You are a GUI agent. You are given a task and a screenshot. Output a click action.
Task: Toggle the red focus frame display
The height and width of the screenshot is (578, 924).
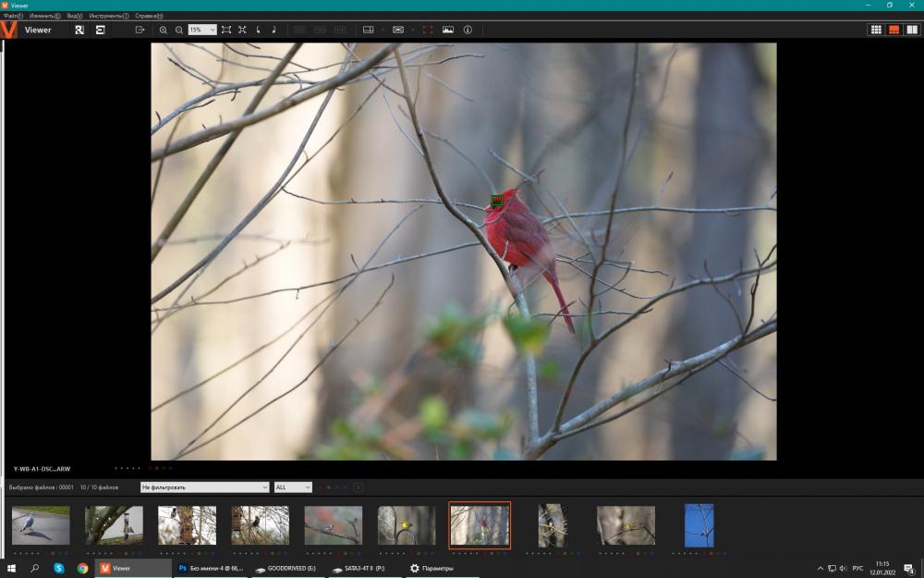click(x=428, y=30)
